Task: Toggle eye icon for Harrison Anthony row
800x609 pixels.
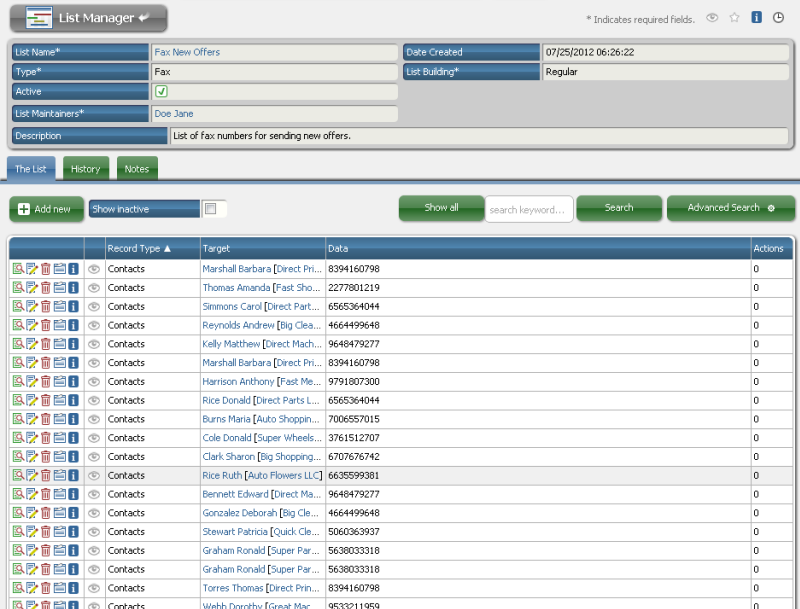Action: pos(94,382)
